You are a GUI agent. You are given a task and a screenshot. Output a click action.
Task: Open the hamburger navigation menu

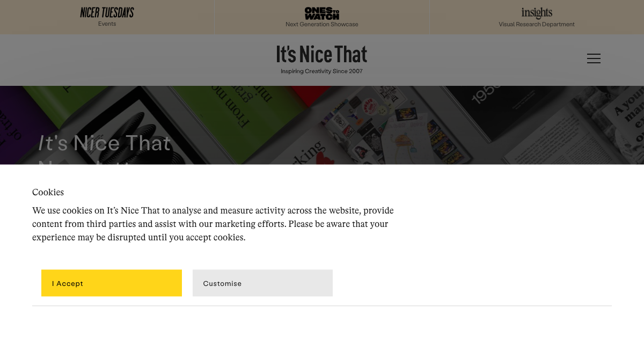pos(594,58)
